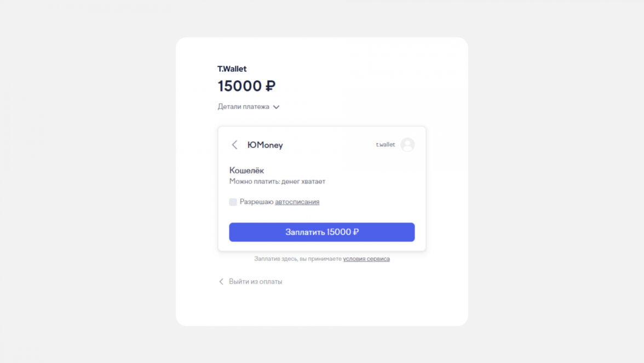Viewport: 644px width, 363px height.
Task: Click the t.wallet account name
Action: tap(385, 145)
